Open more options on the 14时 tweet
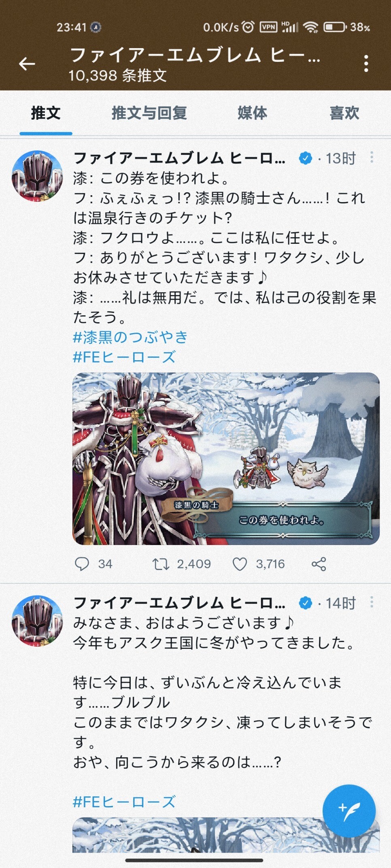This screenshot has width=391, height=868. [372, 602]
